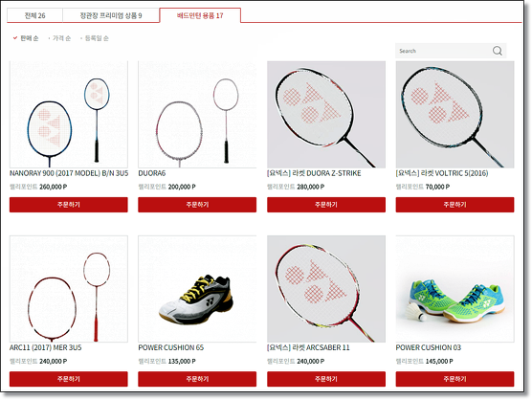Switch to the 전체 26 tab
The height and width of the screenshot is (400, 532).
point(35,15)
